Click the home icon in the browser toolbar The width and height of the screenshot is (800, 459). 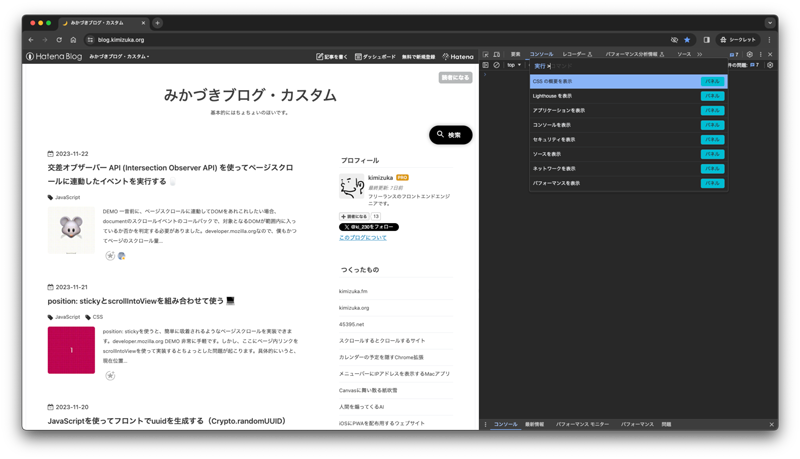(x=73, y=40)
